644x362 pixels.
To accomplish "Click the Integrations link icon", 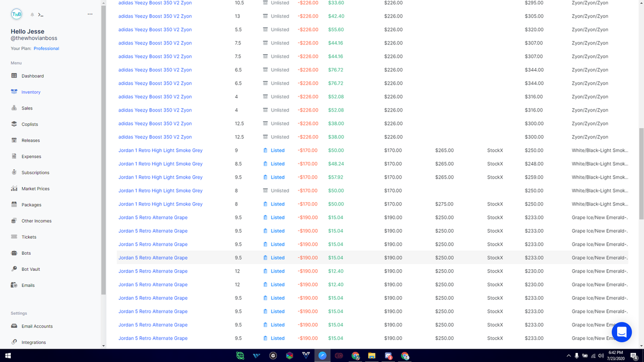I will tap(14, 342).
